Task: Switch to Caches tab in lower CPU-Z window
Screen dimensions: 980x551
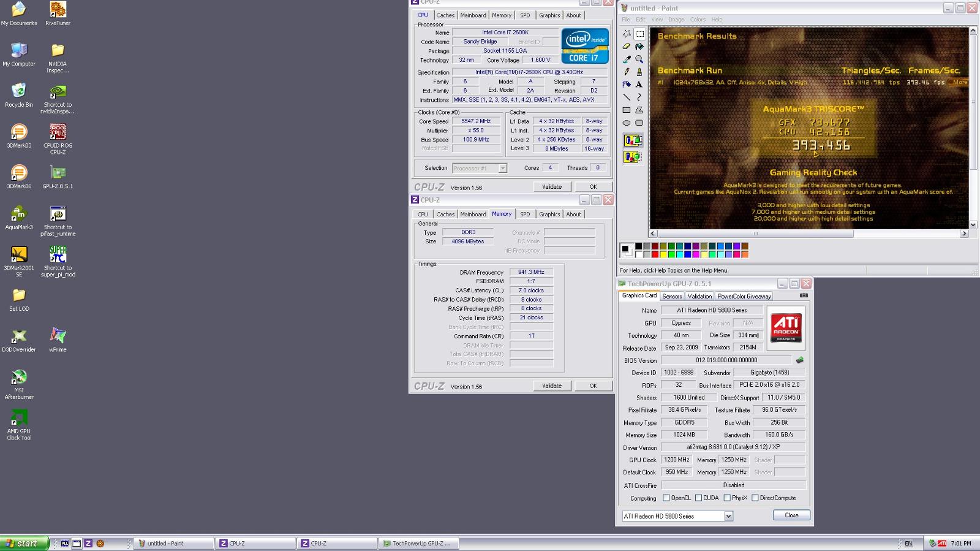Action: [x=445, y=214]
